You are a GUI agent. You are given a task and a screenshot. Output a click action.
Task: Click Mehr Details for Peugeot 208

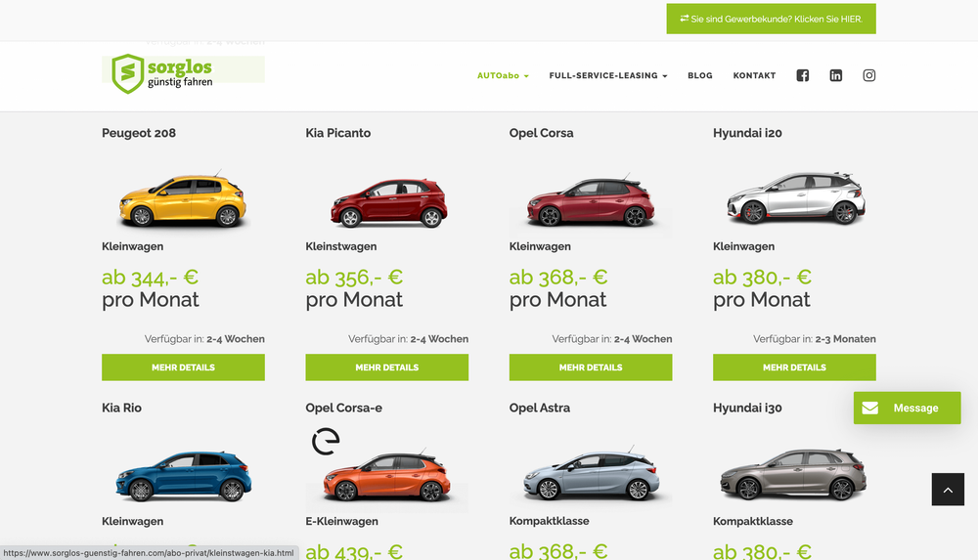[x=184, y=367]
